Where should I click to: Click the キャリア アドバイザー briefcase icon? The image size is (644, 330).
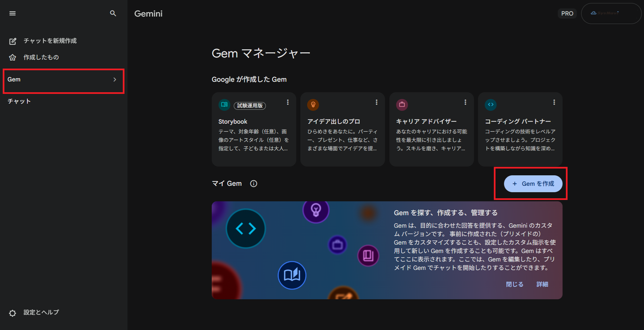[402, 104]
